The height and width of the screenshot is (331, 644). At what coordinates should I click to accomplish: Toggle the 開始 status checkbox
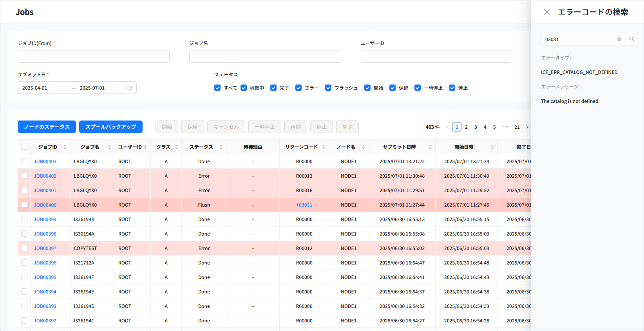(367, 88)
